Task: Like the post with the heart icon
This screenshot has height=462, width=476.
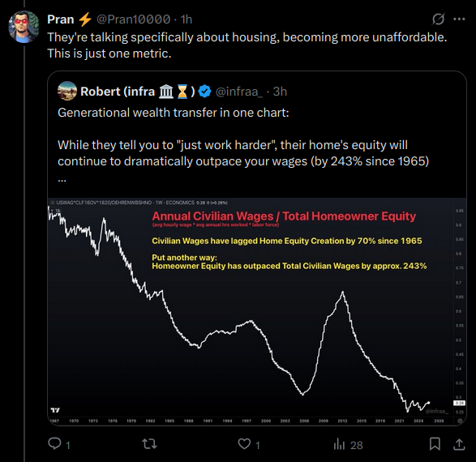Action: (x=244, y=444)
